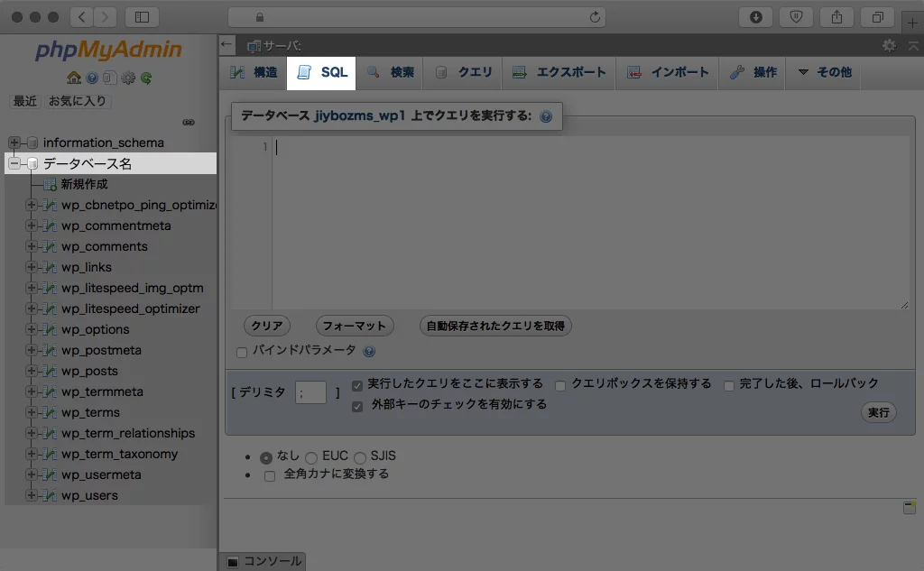Viewport: 924px width, 571px height.
Task: Go back in Safari
Action: pos(82,17)
